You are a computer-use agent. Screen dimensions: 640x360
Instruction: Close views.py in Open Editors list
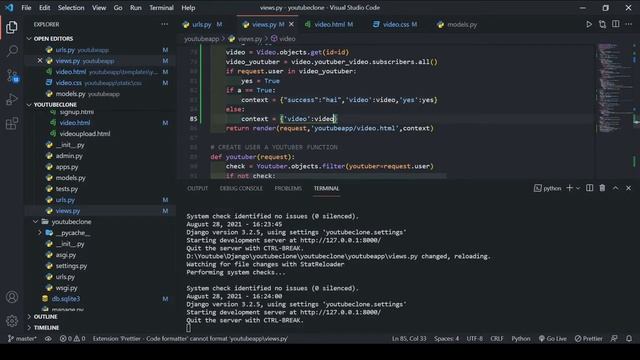[x=40, y=60]
